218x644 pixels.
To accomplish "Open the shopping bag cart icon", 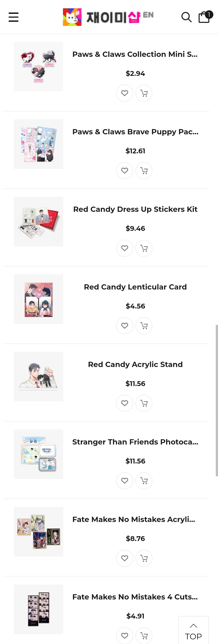I will pos(204,17).
